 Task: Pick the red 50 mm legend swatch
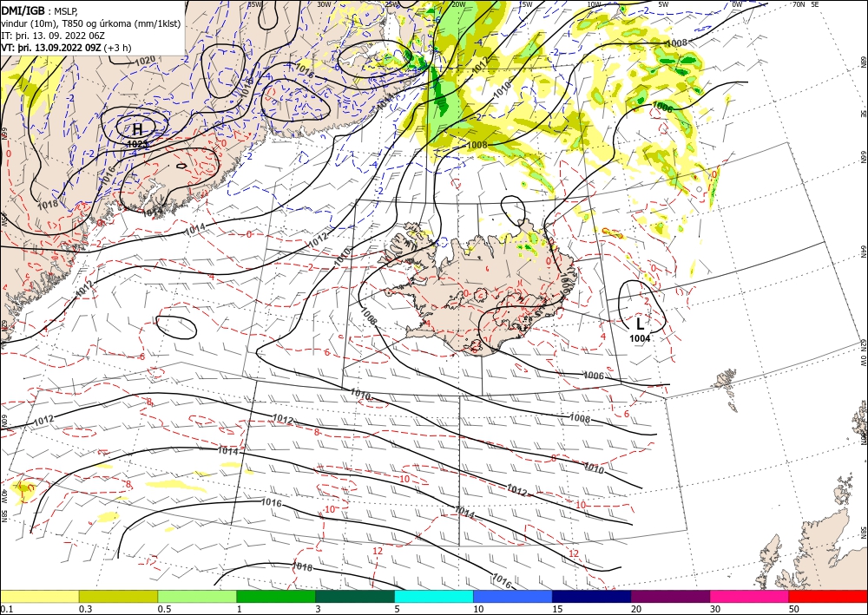pos(828,596)
